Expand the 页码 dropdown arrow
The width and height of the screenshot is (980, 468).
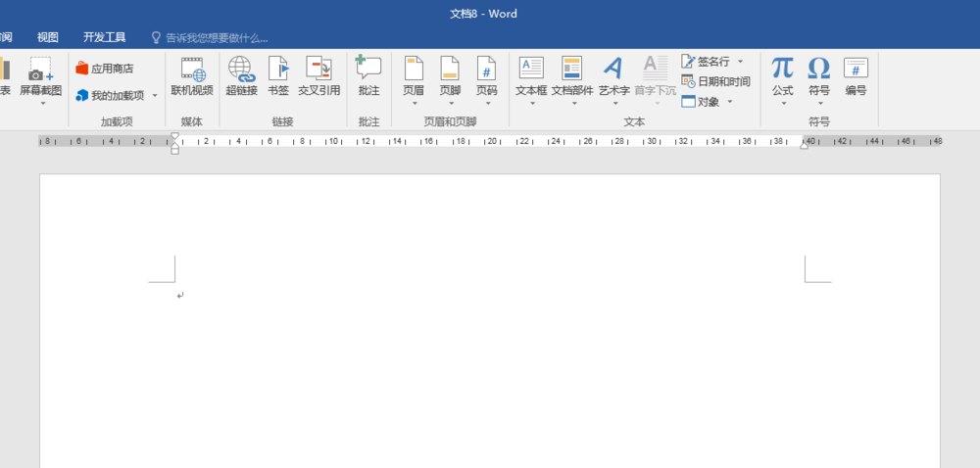coord(487,103)
